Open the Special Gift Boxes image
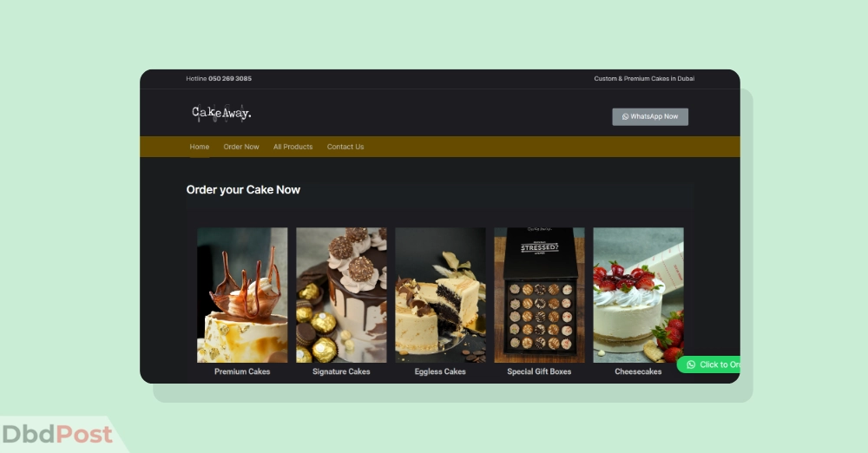868x453 pixels. point(539,295)
